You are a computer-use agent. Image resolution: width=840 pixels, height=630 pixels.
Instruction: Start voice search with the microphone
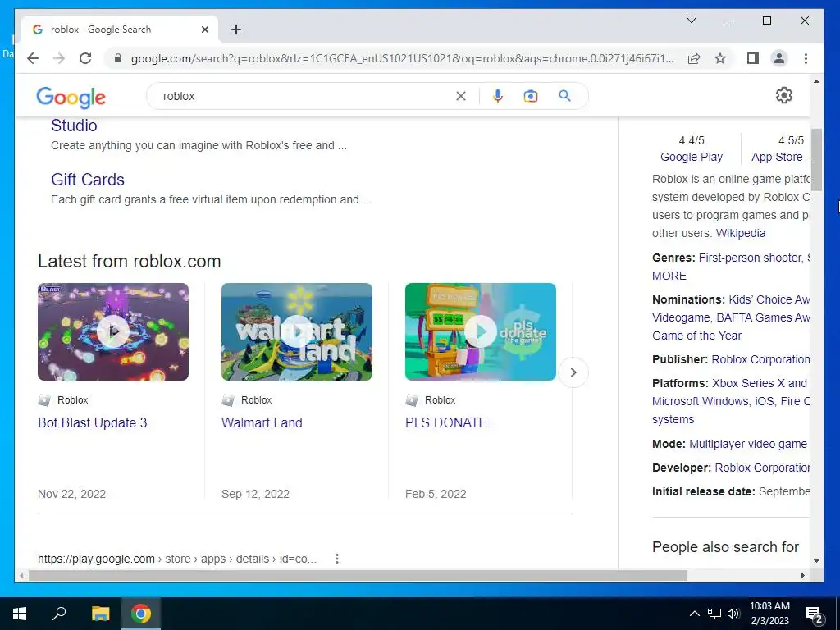coord(498,96)
